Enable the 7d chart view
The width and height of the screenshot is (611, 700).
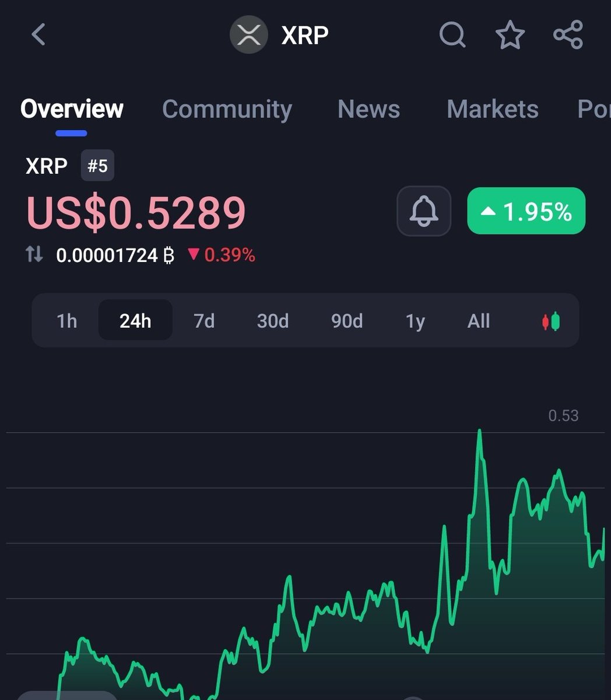coord(203,320)
